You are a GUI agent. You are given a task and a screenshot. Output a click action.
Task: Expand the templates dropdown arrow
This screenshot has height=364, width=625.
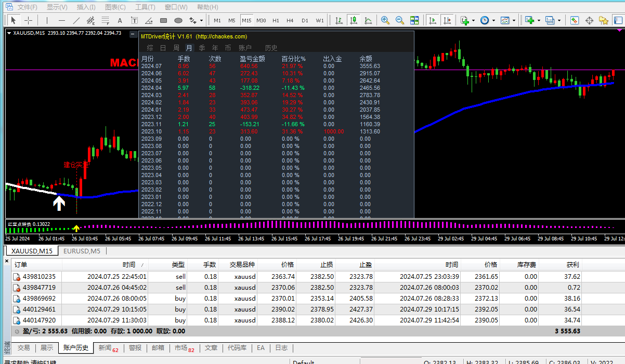point(514,21)
